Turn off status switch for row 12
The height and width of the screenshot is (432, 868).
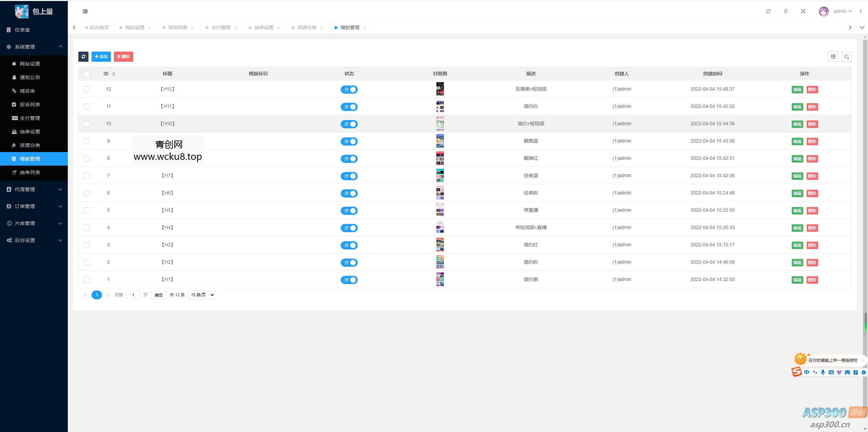coord(349,90)
